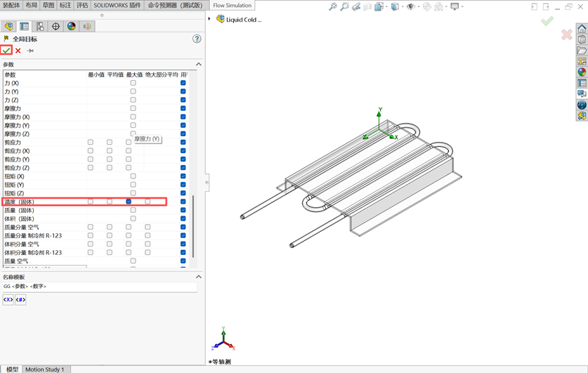Click the Apply Scene icon
The width and height of the screenshot is (588, 373).
[x=438, y=6]
